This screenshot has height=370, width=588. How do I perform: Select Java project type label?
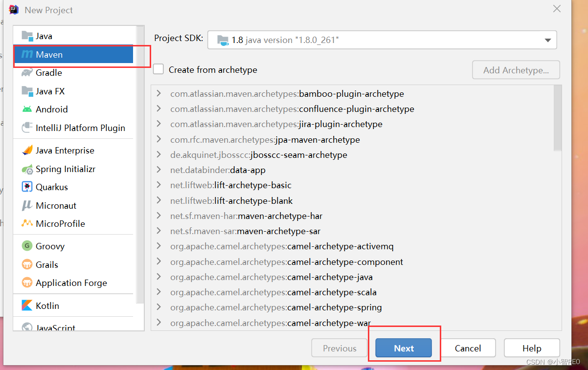pyautogui.click(x=44, y=36)
